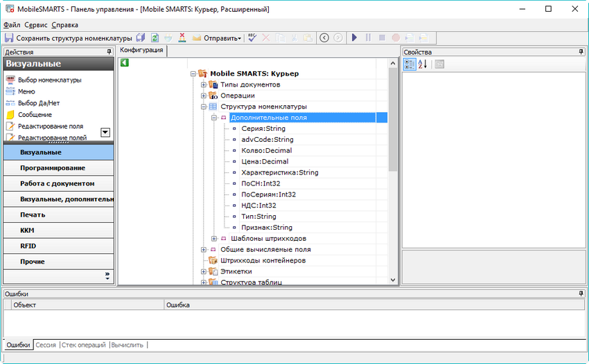Click the scissors cut icon
Viewport: 589px width, 364px height.
(x=294, y=38)
